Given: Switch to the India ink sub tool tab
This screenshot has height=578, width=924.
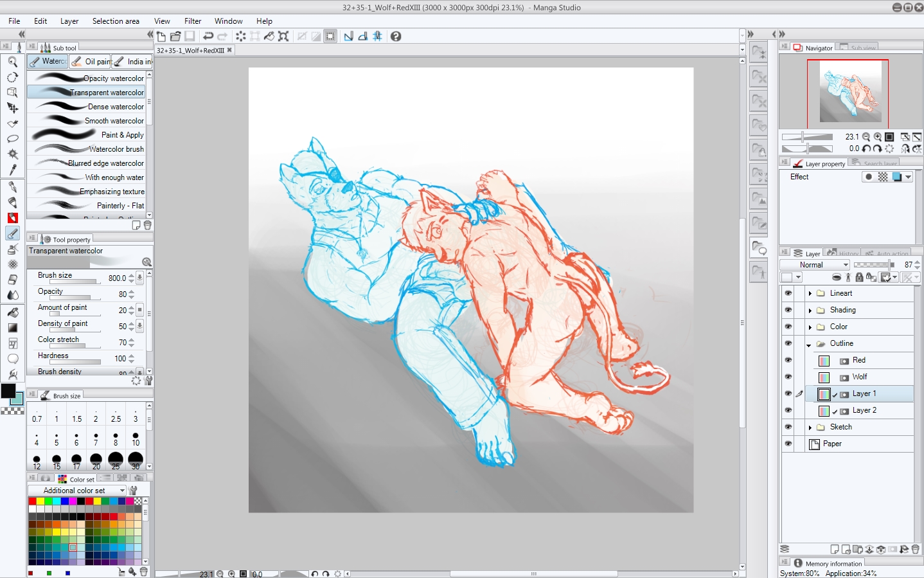Looking at the screenshot, I should (132, 62).
